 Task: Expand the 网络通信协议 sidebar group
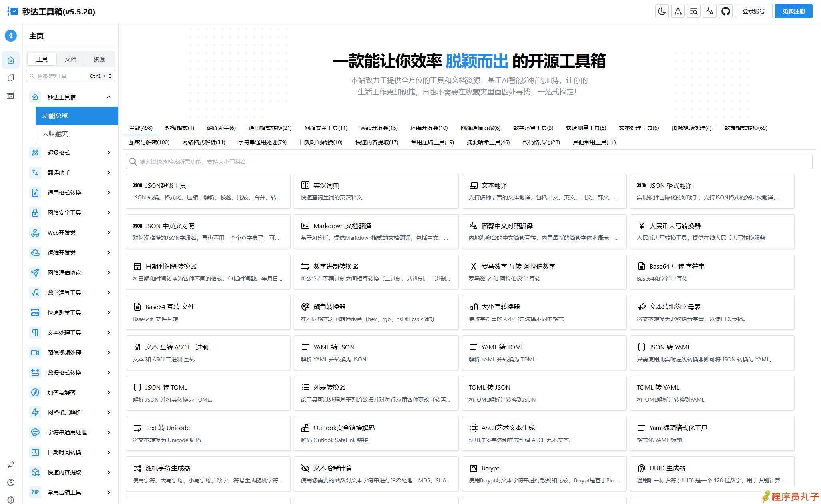70,273
